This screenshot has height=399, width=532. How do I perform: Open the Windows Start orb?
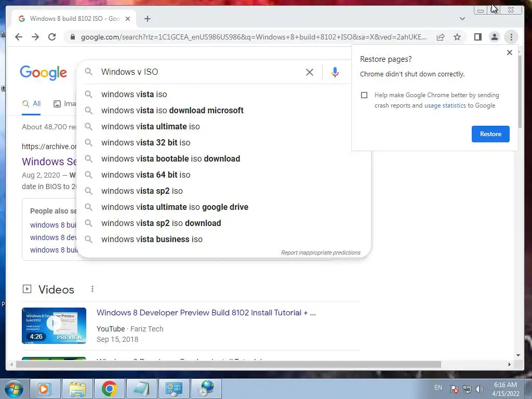pyautogui.click(x=14, y=389)
